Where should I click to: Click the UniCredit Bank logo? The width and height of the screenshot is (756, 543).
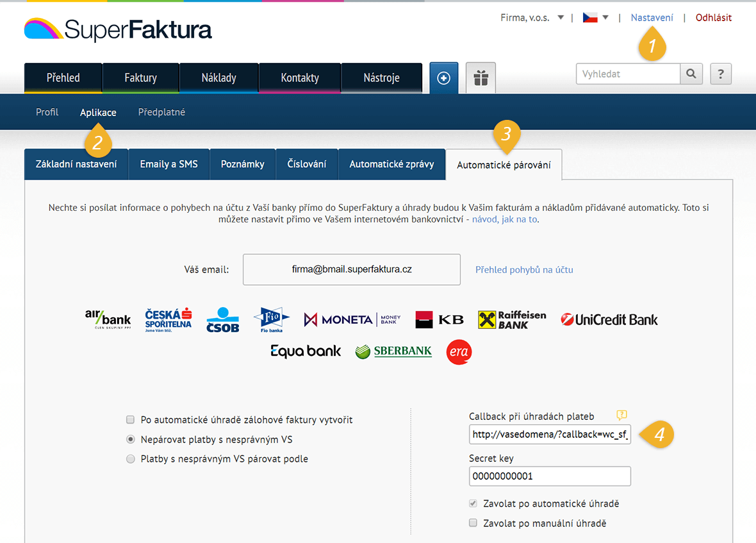tap(609, 320)
